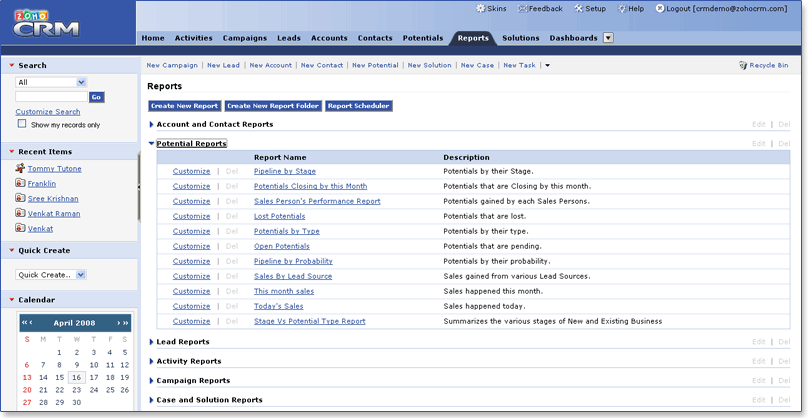Click the Tommy Tutone lead icon

pos(20,168)
